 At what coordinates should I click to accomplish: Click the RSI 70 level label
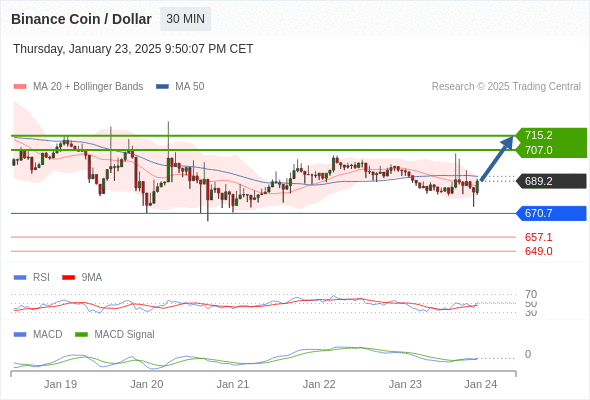(531, 294)
